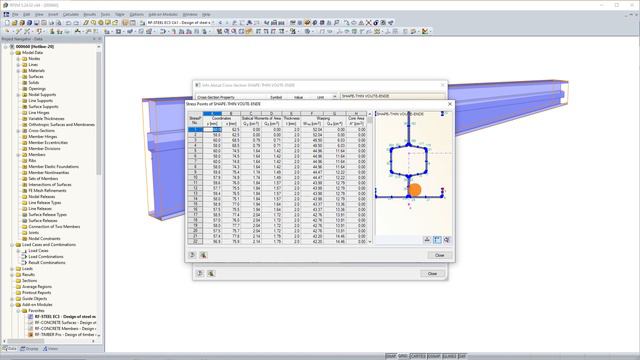
Task: Collapse the Model Data node
Action: (12, 53)
